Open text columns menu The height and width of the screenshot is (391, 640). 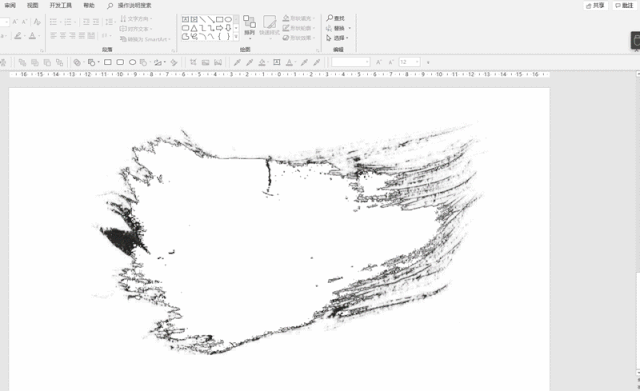(x=106, y=36)
